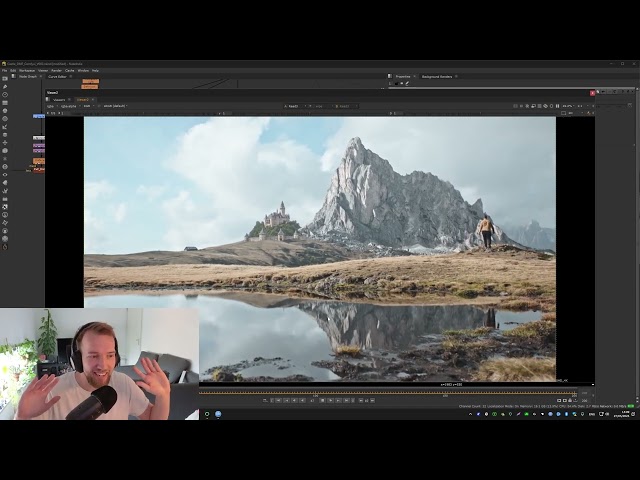
Task: Click the Cortana circle on the taskbar
Action: click(207, 414)
